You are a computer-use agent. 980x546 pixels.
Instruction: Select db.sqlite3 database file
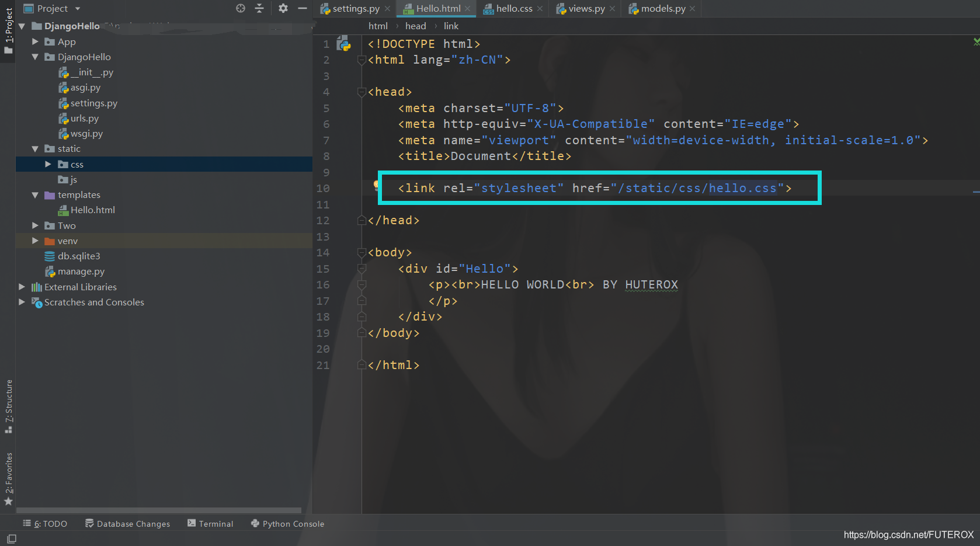click(x=72, y=256)
